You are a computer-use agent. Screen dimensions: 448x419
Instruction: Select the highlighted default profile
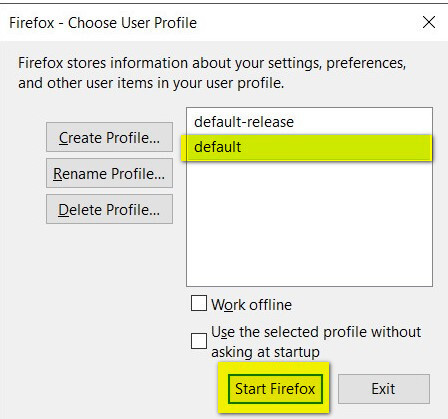(x=307, y=147)
